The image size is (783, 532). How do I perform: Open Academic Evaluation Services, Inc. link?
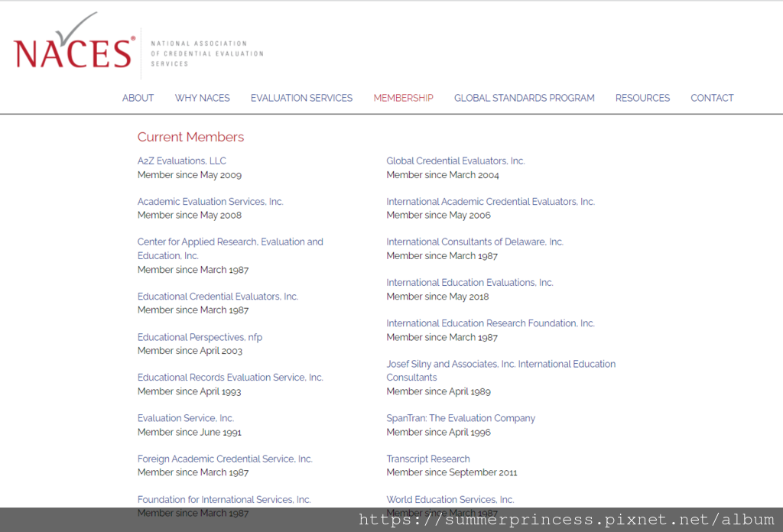210,202
